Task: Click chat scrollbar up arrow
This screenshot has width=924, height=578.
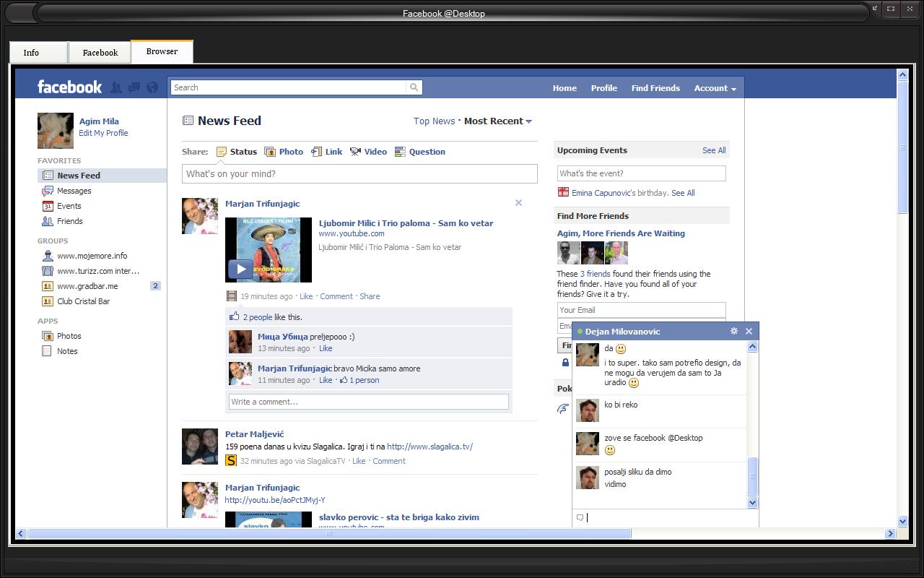Action: pyautogui.click(x=752, y=347)
